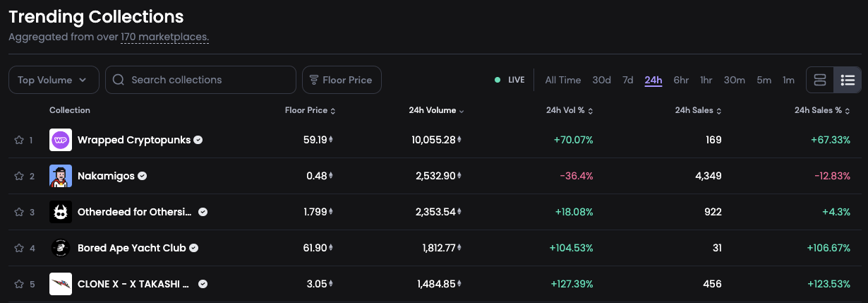Click the Trending Collections heading

pyautogui.click(x=96, y=16)
